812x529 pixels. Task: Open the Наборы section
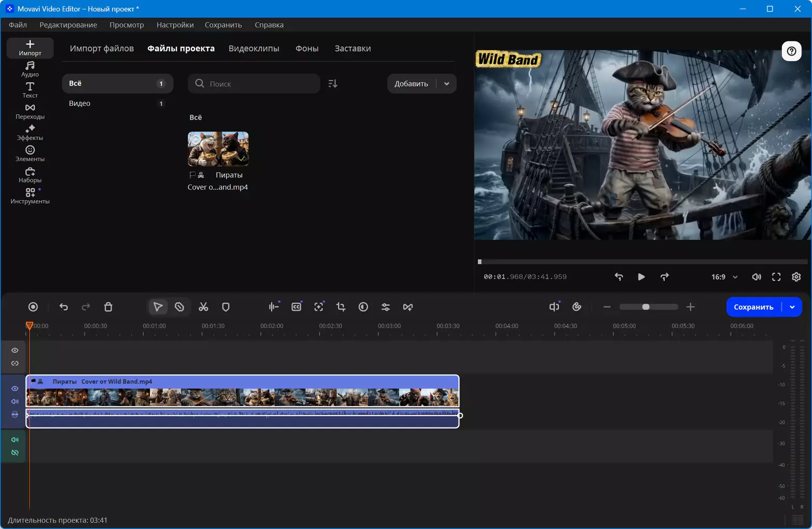tap(30, 175)
